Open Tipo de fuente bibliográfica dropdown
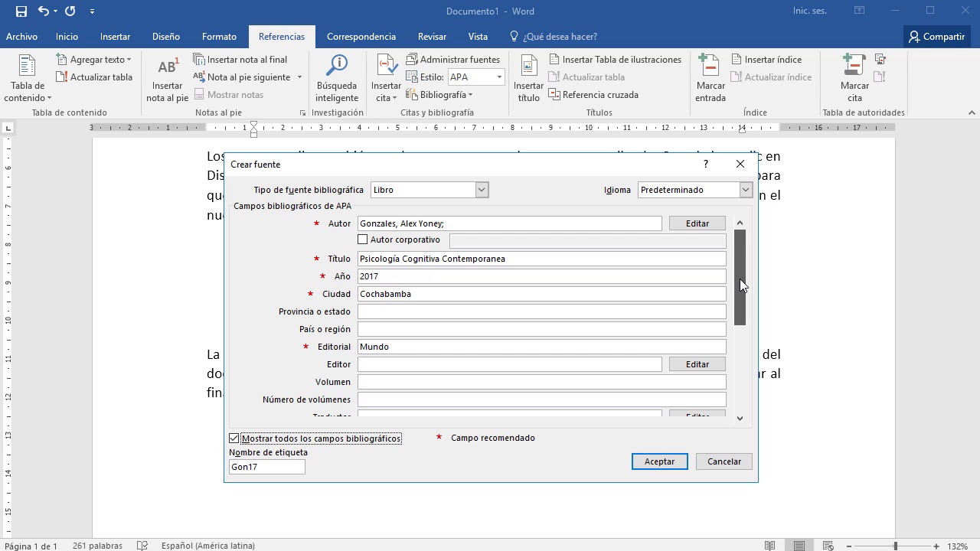This screenshot has height=551, width=980. (x=482, y=190)
